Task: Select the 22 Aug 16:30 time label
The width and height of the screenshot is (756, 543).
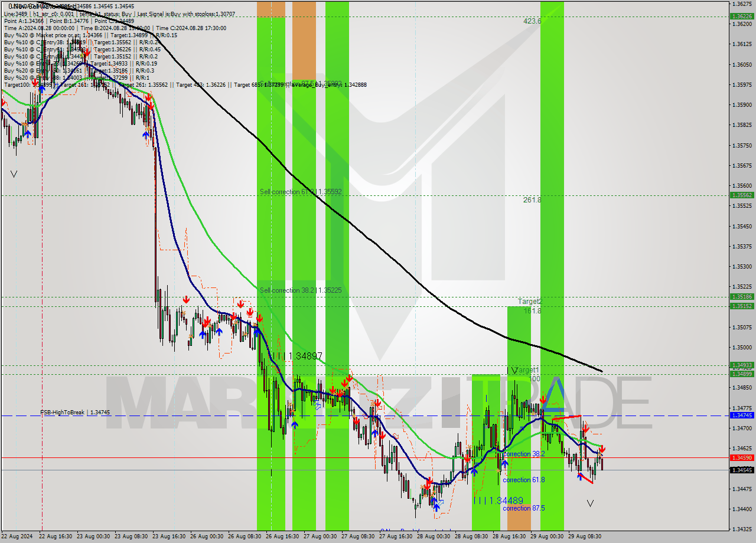Action: tap(56, 537)
